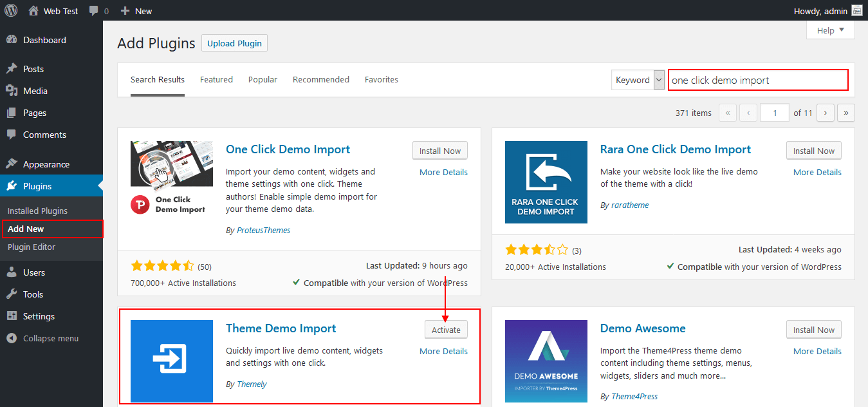868x407 pixels.
Task: Open Theme Demo Import title link
Action: pos(281,328)
